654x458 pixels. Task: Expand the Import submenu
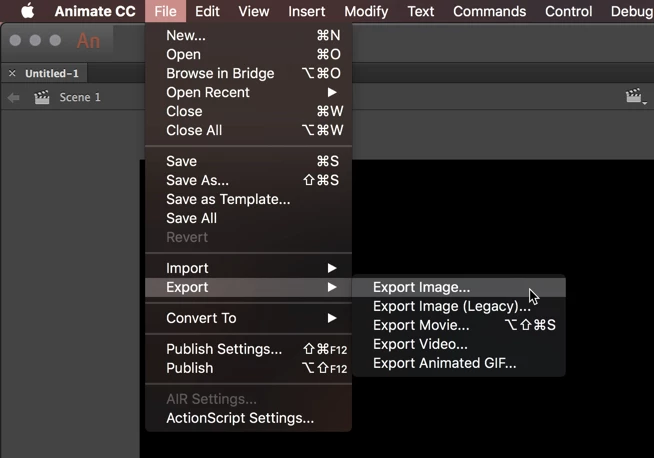click(249, 268)
